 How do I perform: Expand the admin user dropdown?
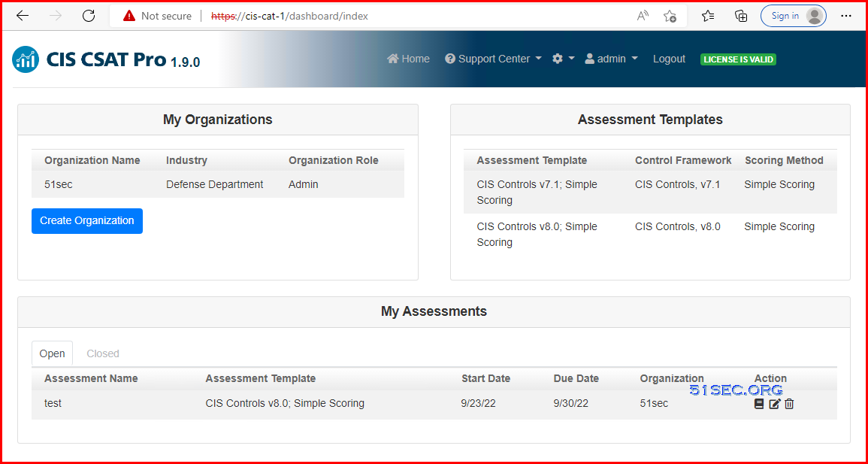tap(612, 59)
